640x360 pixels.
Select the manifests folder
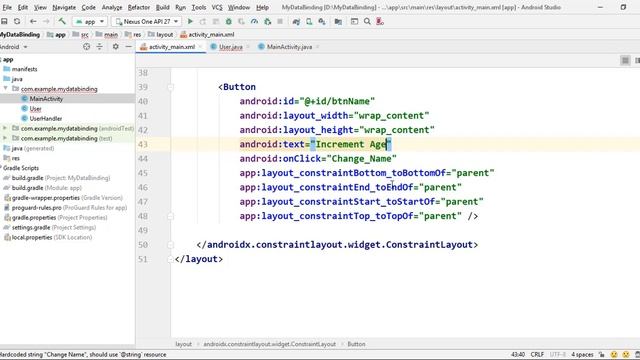(x=24, y=69)
